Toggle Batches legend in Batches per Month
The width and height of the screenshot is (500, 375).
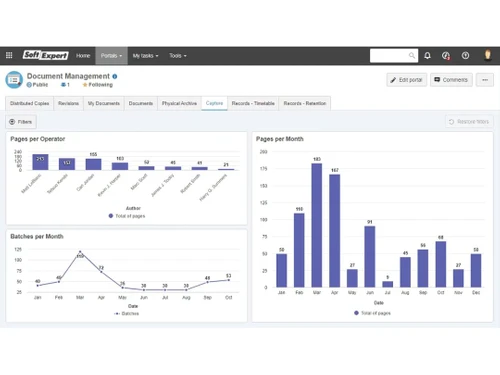click(126, 314)
